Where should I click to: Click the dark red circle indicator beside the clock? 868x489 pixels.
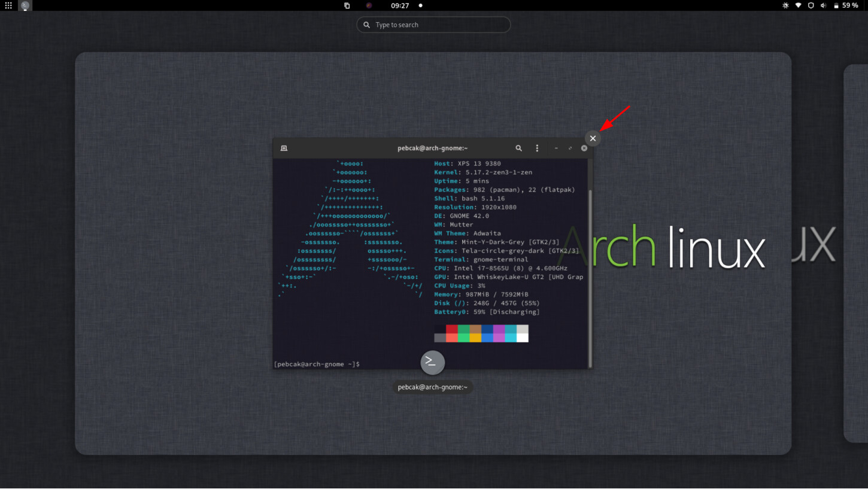(369, 5)
